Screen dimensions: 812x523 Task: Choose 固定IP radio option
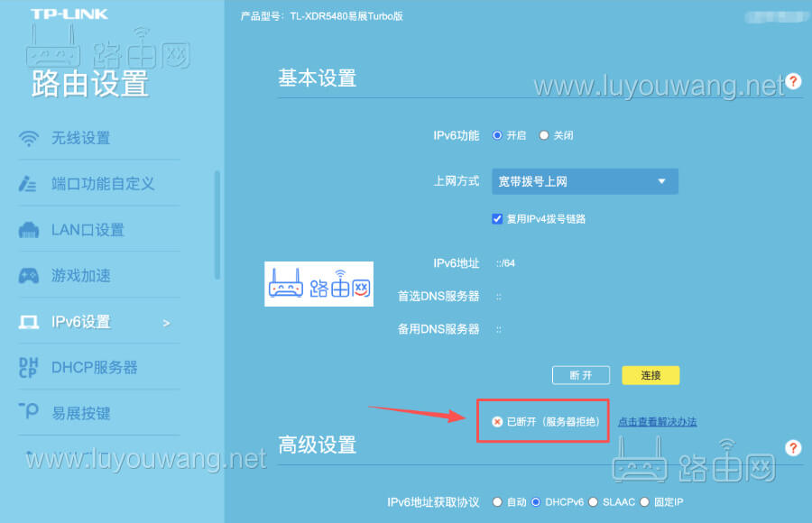(644, 501)
